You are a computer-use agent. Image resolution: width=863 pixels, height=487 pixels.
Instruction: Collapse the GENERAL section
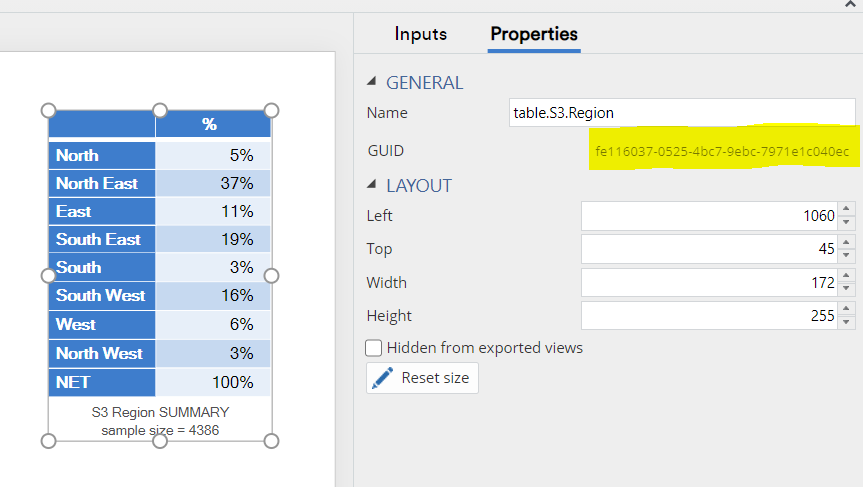[x=373, y=83]
